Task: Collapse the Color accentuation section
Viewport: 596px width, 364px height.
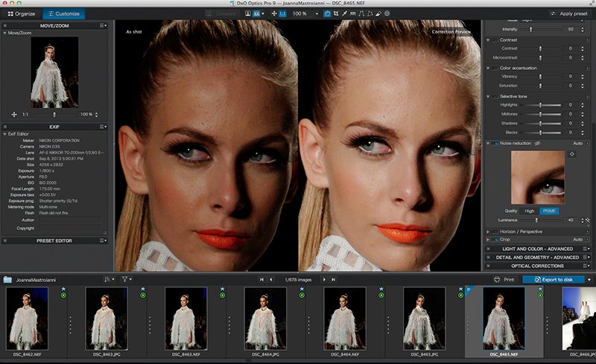Action: coord(488,68)
